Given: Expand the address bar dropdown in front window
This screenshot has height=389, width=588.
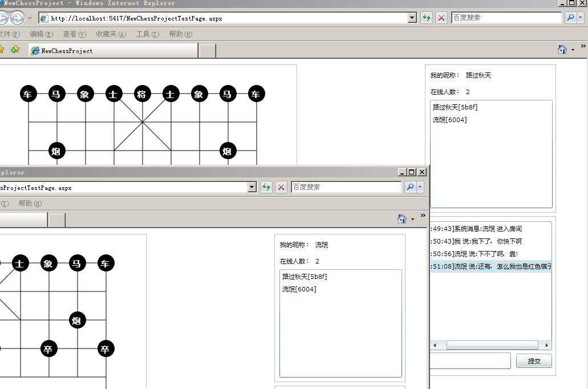Looking at the screenshot, I should point(252,187).
